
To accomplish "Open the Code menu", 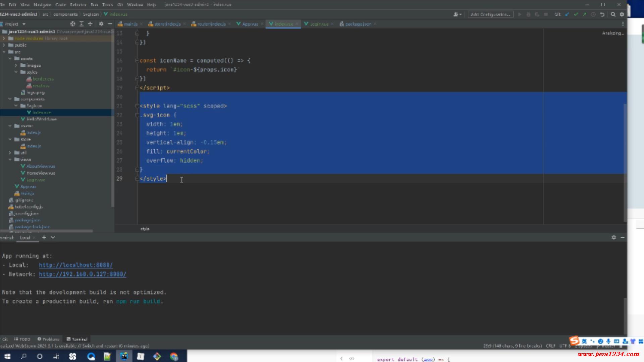I will click(60, 5).
